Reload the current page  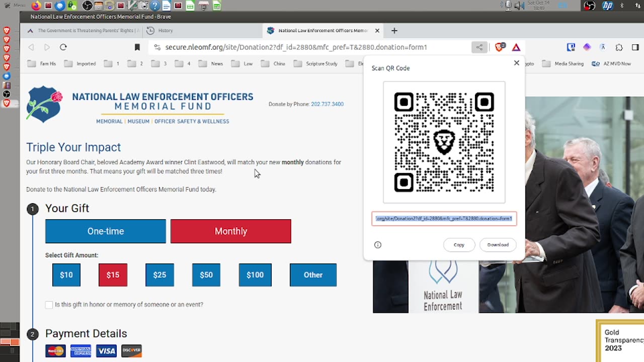pyautogui.click(x=63, y=47)
